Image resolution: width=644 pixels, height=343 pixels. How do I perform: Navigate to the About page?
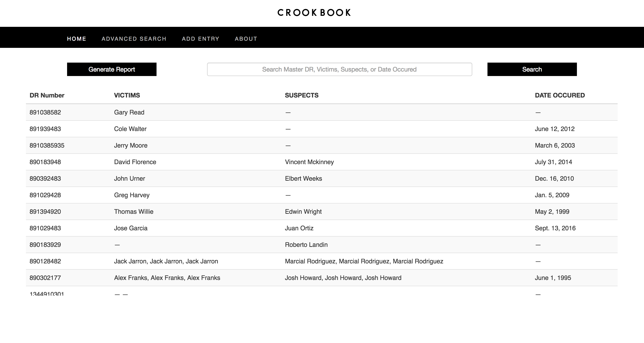click(246, 39)
